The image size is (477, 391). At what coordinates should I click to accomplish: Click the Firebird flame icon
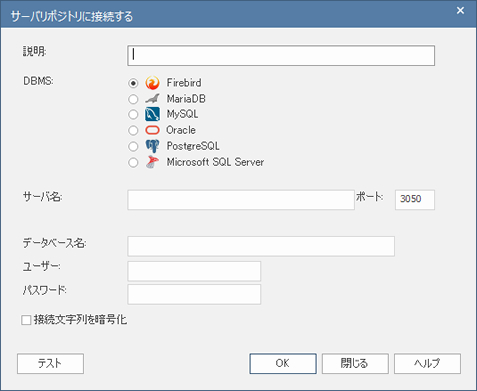(152, 83)
